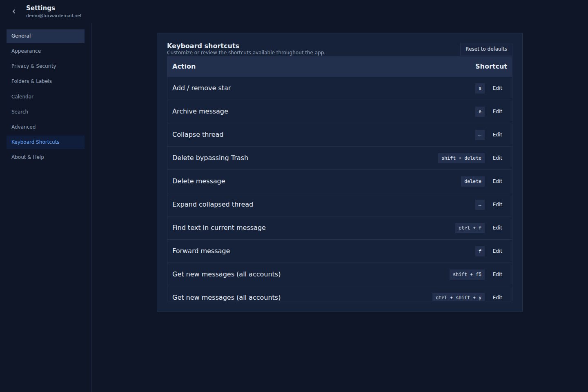588x392 pixels.
Task: Click the 'Delete bypassing Trash' action label
Action: pyautogui.click(x=210, y=158)
